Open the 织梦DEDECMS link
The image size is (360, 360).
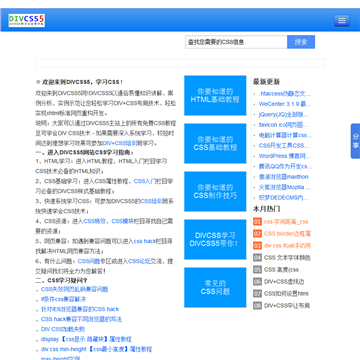pyautogui.click(x=284, y=198)
